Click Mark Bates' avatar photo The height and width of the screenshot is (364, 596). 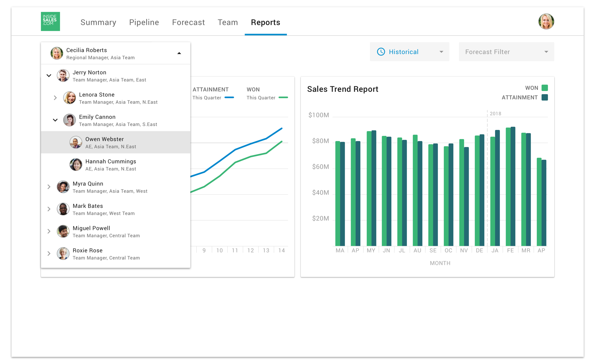pyautogui.click(x=63, y=209)
